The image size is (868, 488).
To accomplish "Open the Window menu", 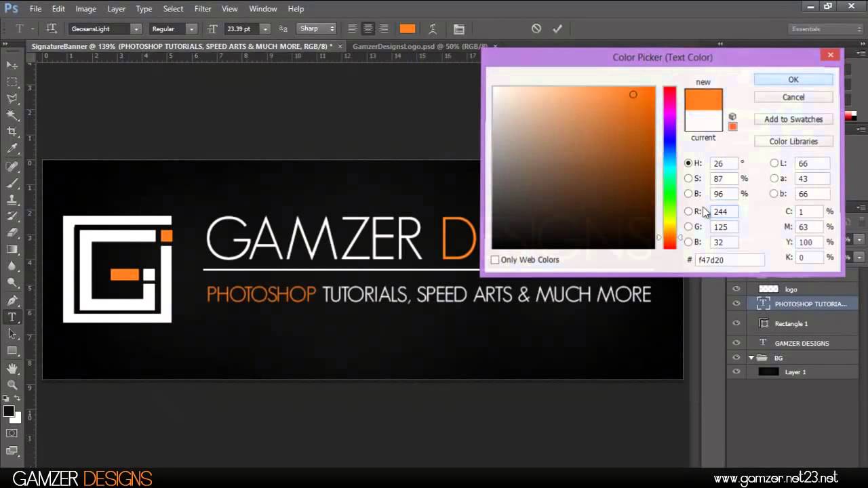I will tap(262, 9).
